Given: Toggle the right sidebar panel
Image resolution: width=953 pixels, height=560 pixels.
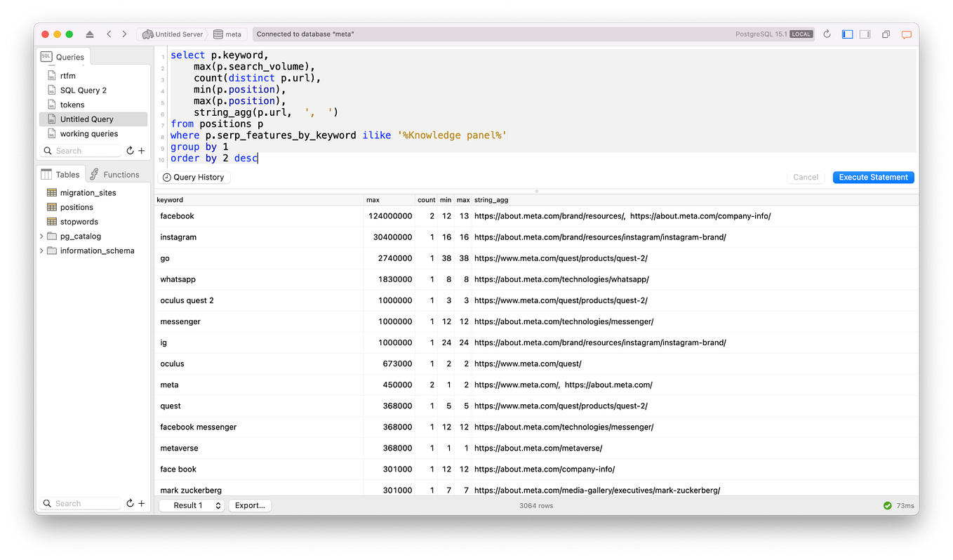Looking at the screenshot, I should click(x=865, y=34).
